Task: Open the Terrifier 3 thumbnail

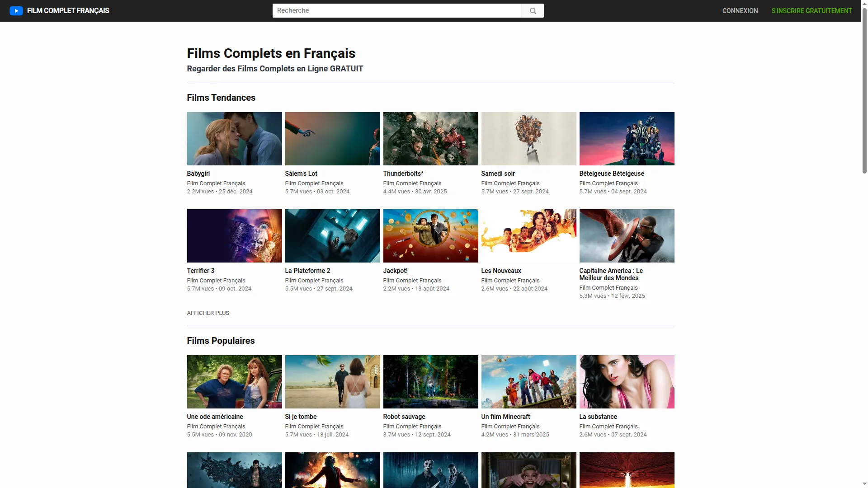Action: click(x=234, y=236)
